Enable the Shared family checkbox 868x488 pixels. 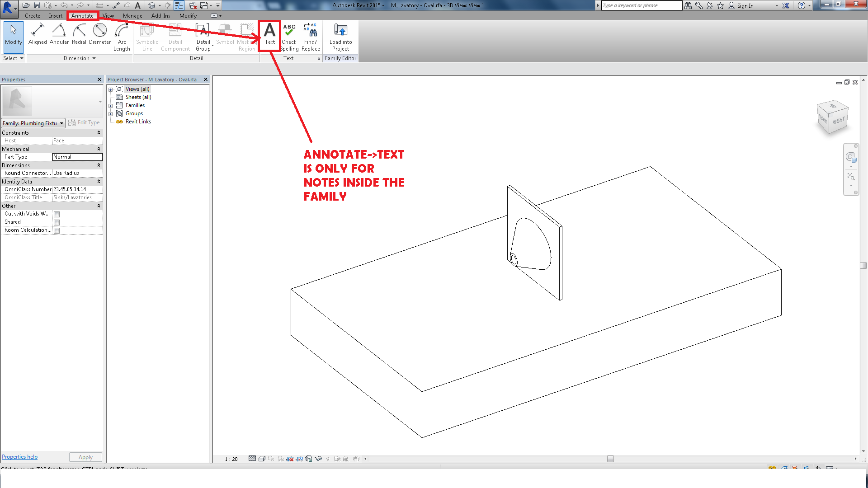57,222
